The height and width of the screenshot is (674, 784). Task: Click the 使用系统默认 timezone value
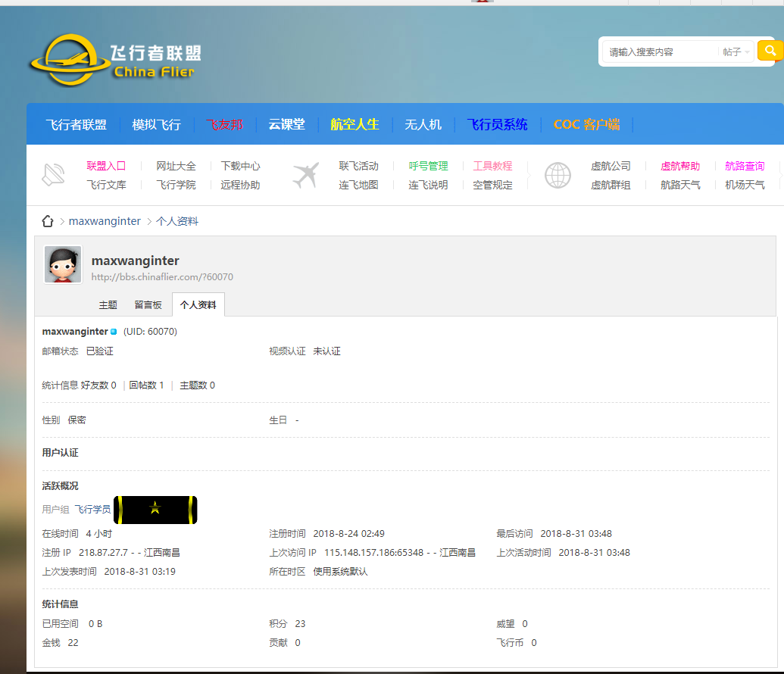341,572
